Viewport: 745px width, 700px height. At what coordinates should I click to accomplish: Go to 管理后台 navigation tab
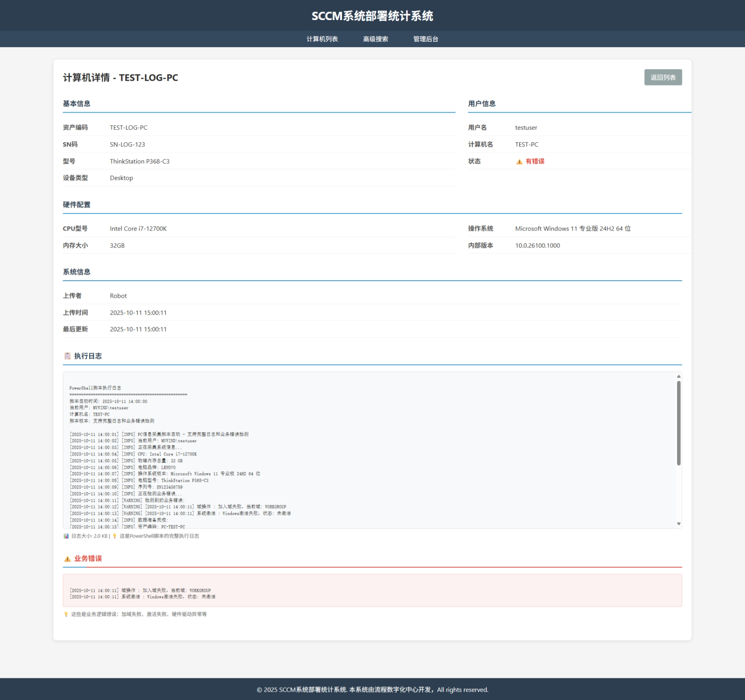point(425,39)
